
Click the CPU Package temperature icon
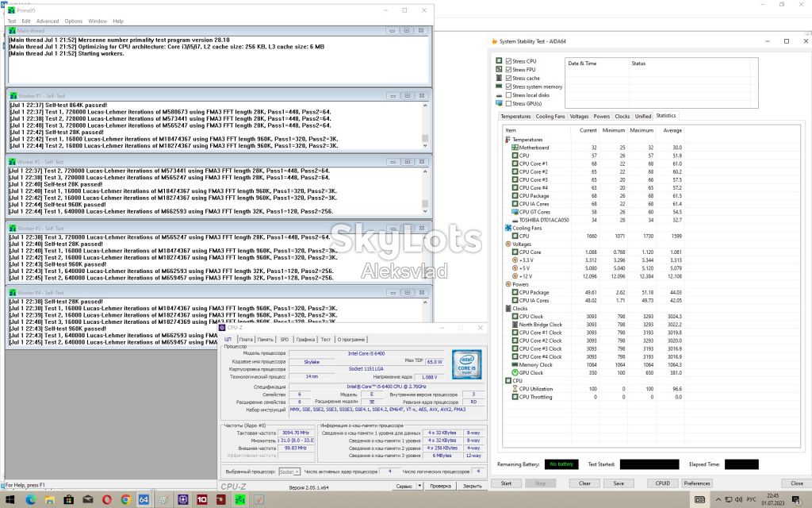coord(515,196)
